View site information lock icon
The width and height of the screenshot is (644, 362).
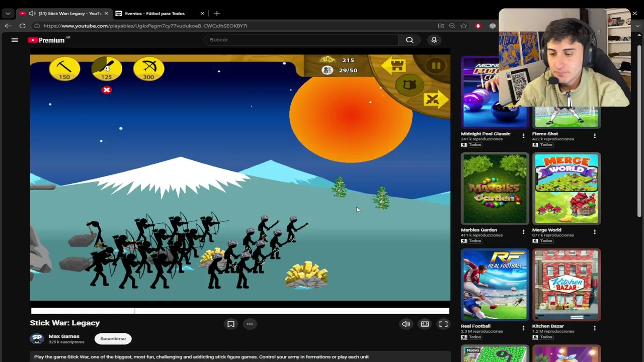point(37,26)
